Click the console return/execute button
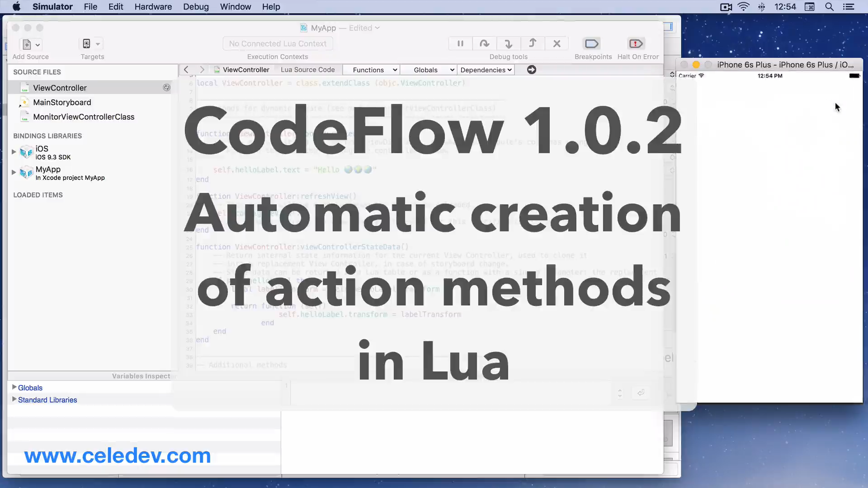The image size is (868, 488). pyautogui.click(x=641, y=392)
